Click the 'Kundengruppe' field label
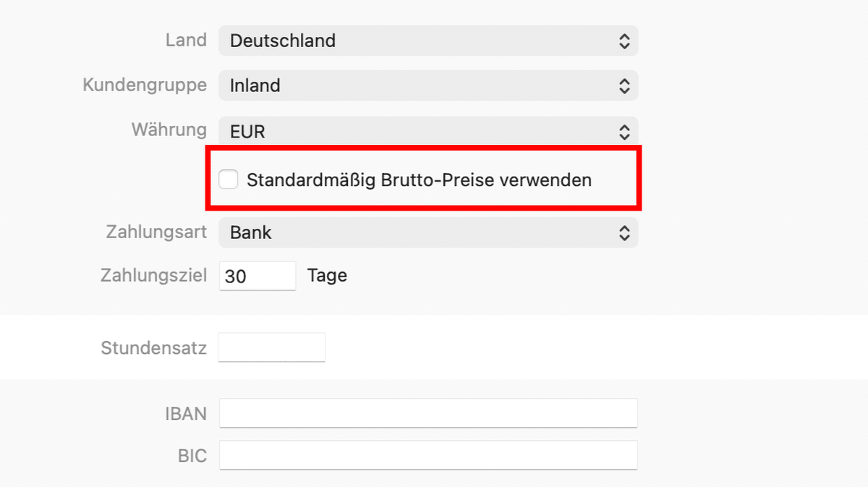This screenshot has width=868, height=488. (145, 85)
